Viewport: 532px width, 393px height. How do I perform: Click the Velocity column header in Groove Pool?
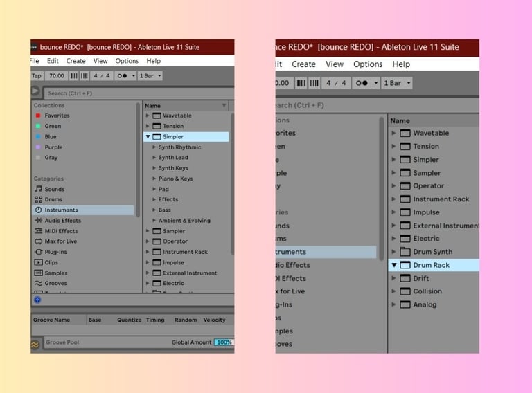click(x=214, y=320)
